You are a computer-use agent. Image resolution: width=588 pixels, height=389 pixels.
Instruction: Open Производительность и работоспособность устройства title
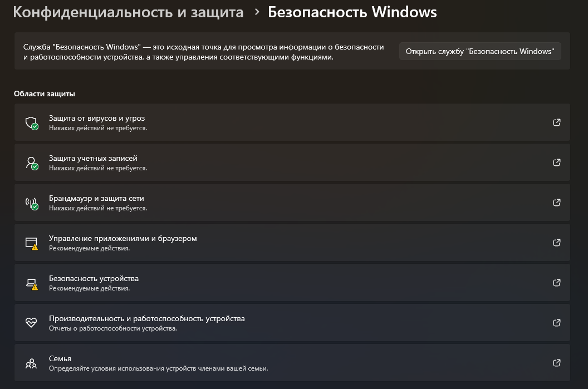click(146, 318)
